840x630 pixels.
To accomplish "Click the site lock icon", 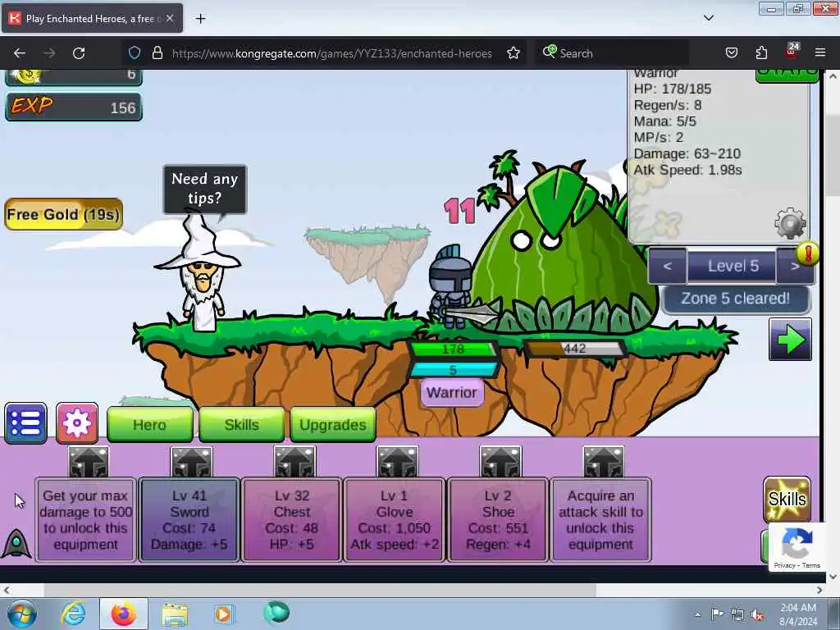I will tap(157, 53).
